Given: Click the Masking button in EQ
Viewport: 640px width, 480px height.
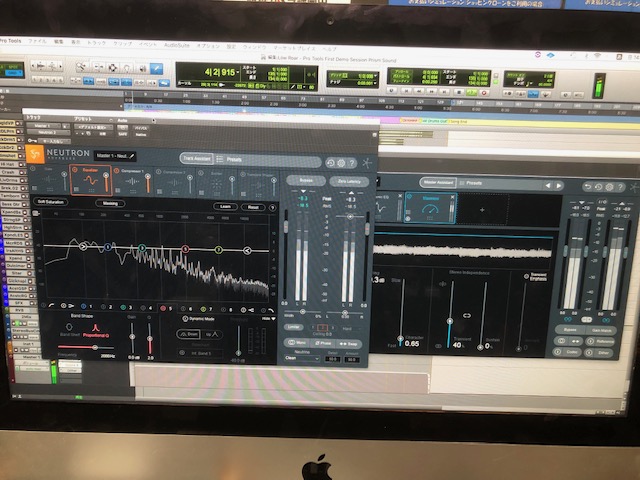Looking at the screenshot, I should click(x=110, y=203).
